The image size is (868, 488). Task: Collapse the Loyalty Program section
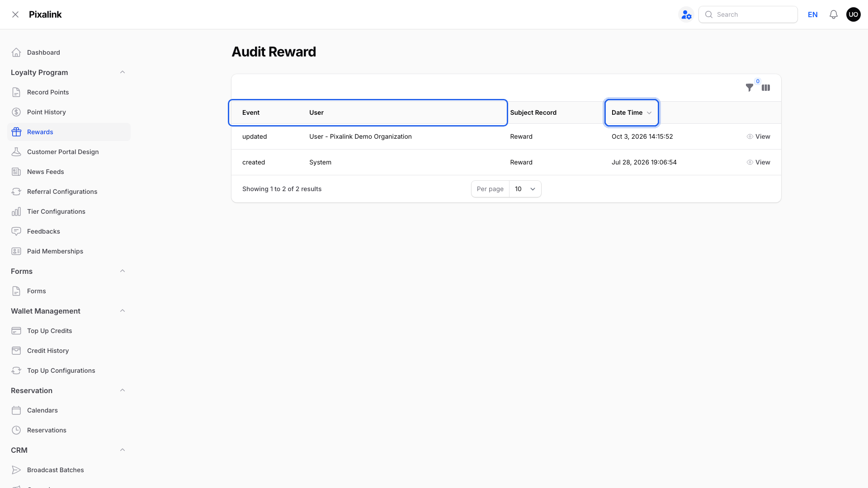pos(123,72)
